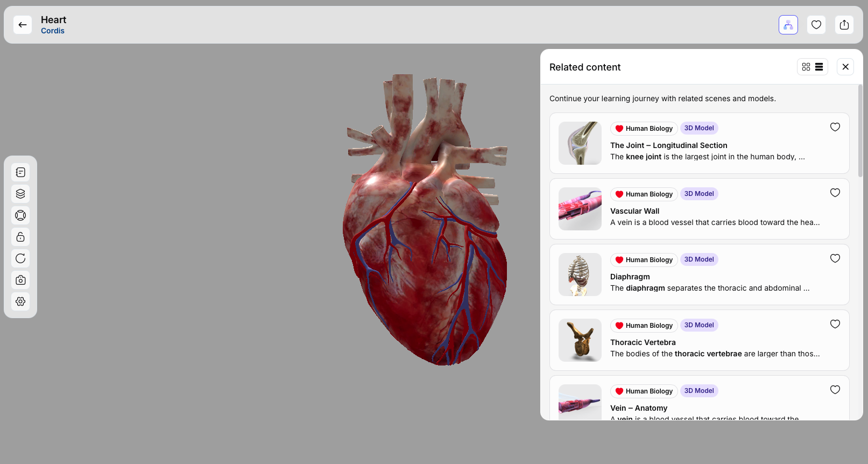Viewport: 868px width, 464px height.
Task: Open the related content hierarchy icon
Action: pyautogui.click(x=788, y=25)
